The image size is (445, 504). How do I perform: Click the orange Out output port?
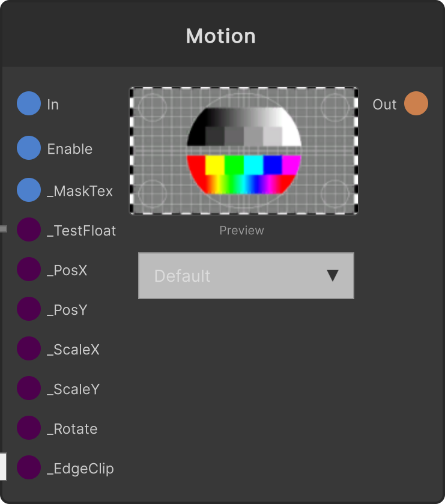416,103
